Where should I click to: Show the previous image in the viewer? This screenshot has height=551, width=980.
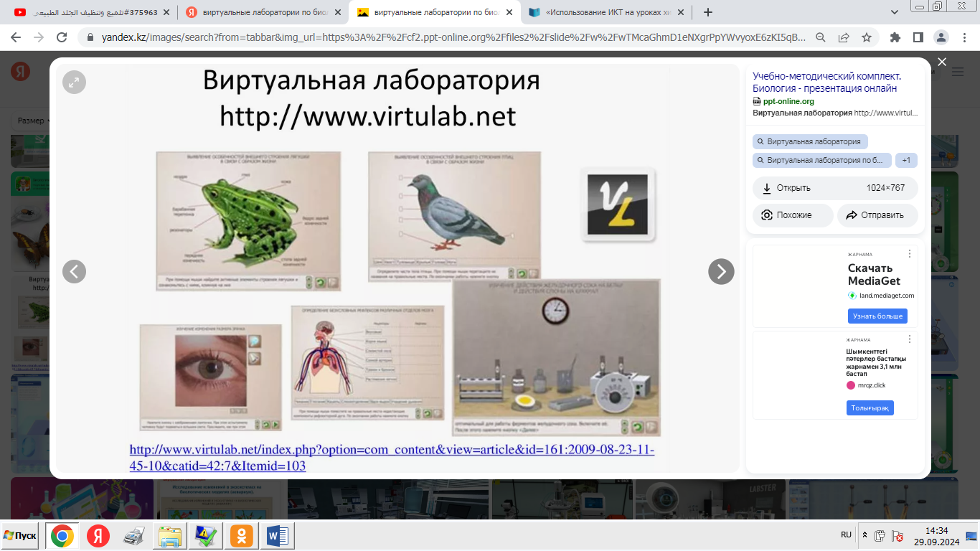click(x=74, y=271)
